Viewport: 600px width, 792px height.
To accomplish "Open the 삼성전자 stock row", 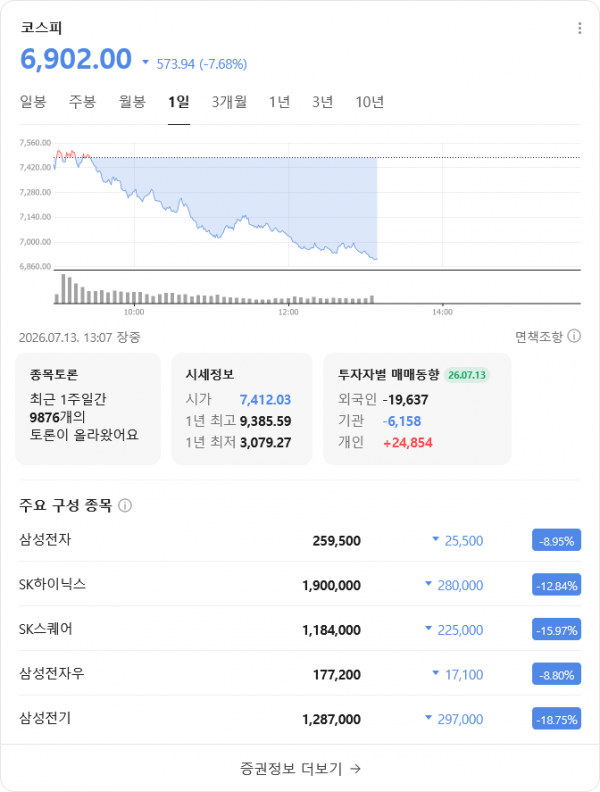I will (x=300, y=540).
